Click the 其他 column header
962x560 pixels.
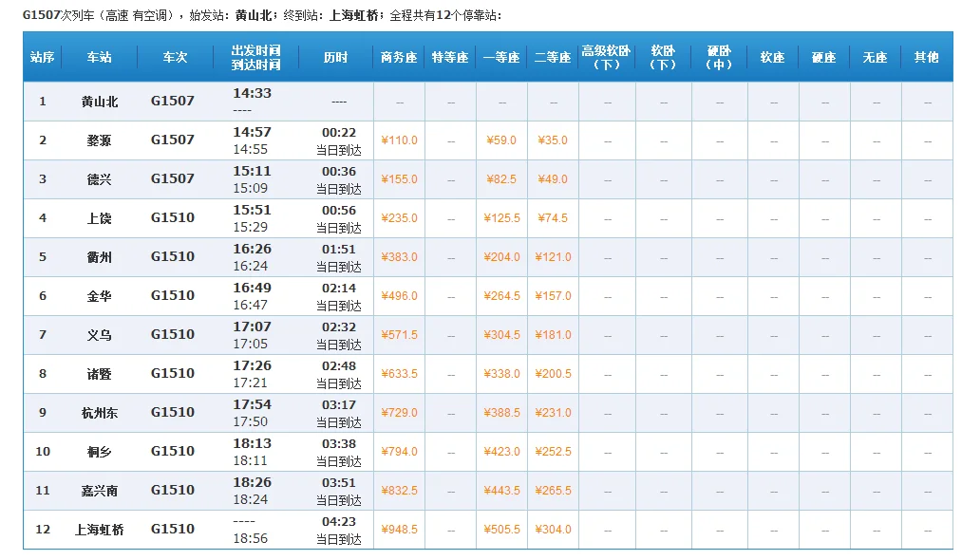[x=926, y=57]
